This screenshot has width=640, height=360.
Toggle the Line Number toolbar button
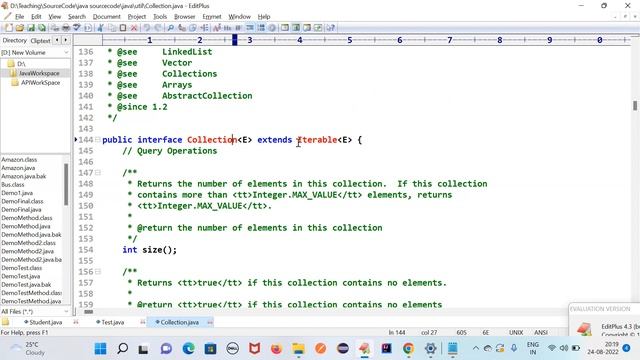261,28
